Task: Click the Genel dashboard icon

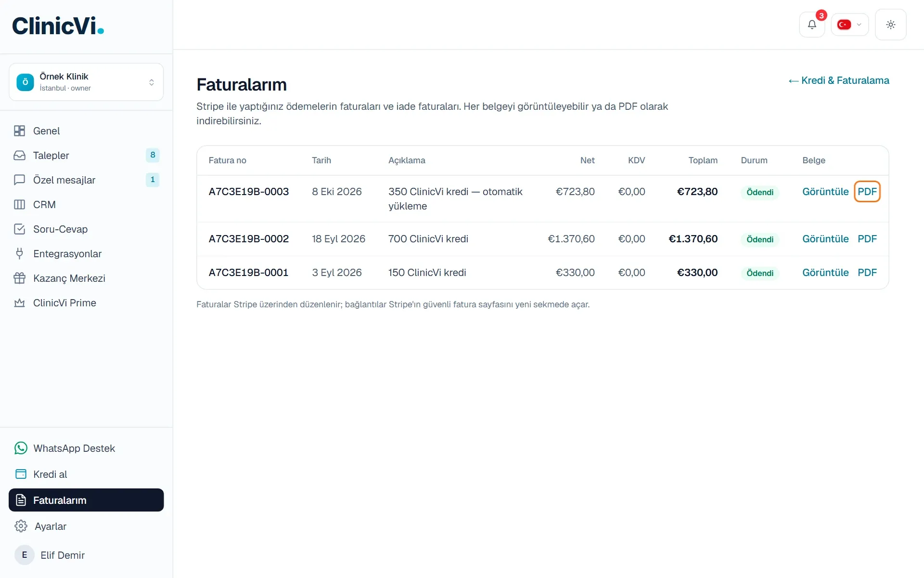Action: point(20,131)
